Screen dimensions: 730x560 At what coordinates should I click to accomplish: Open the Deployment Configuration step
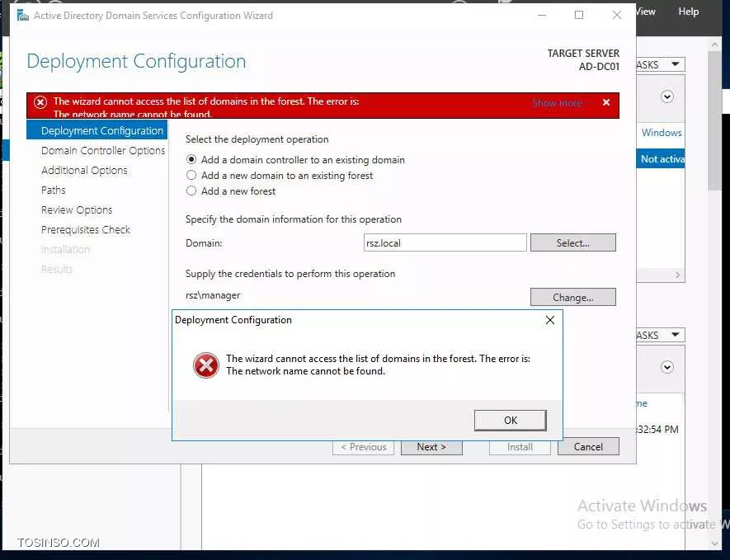pos(97,130)
